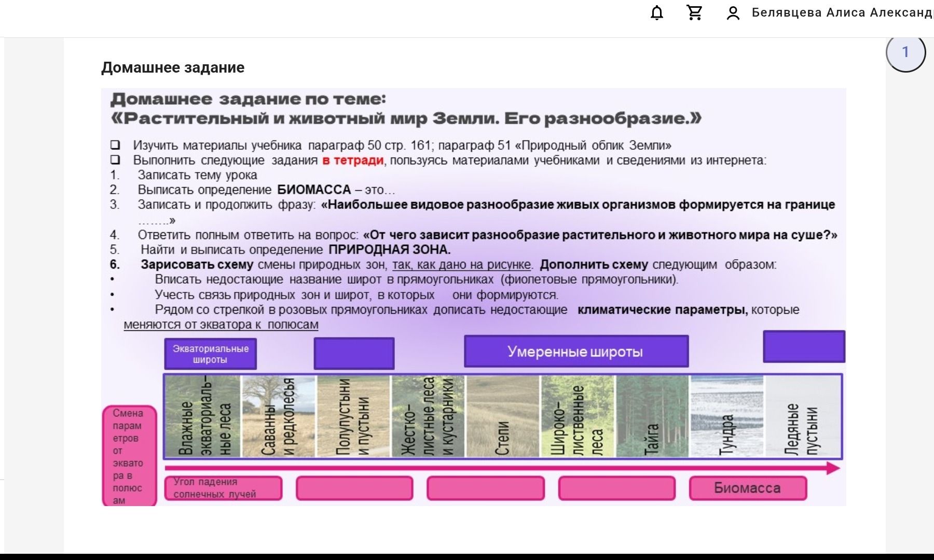Image resolution: width=934 pixels, height=560 pixels.
Task: Click "Смена параметров от экватора" pink box
Action: [129, 456]
